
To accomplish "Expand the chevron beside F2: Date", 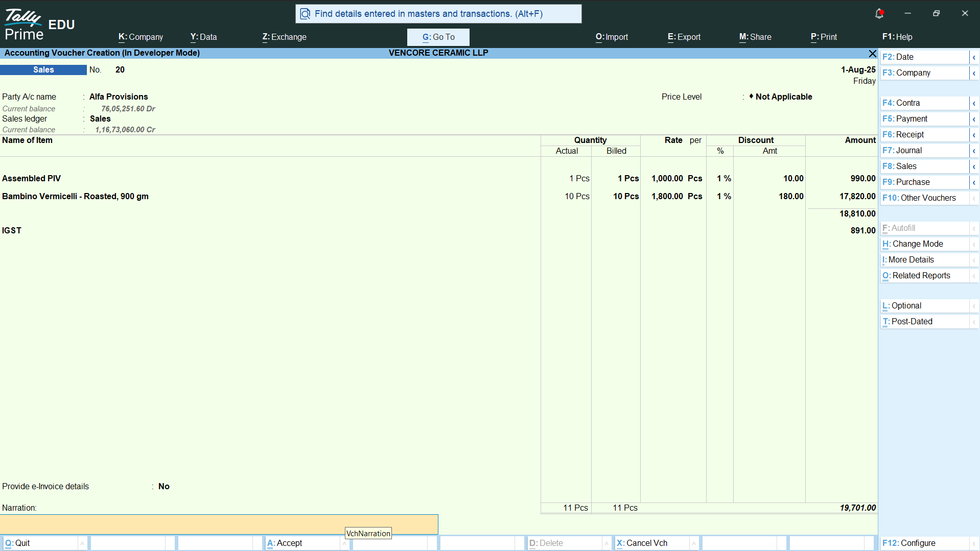I will pos(974,57).
